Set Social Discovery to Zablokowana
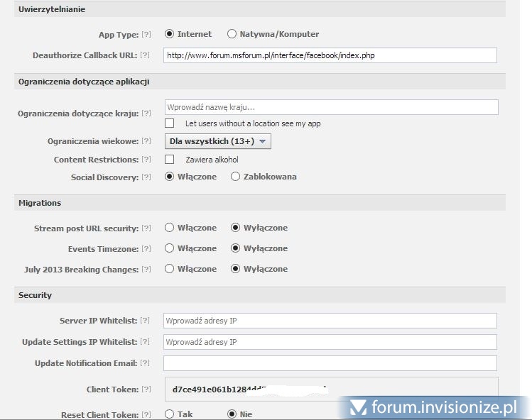Viewport: 532px width, 420px height. pos(235,177)
